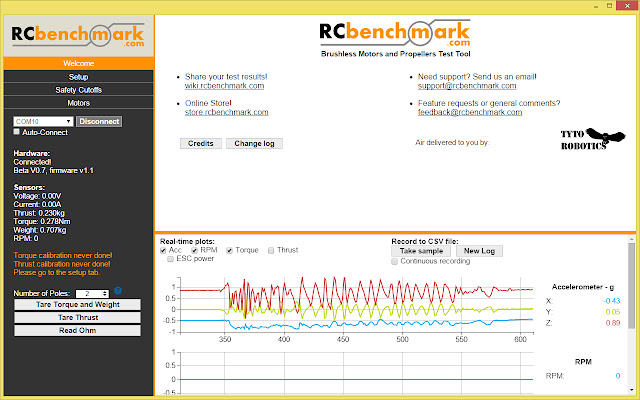
Task: Click the RPM real-time plot
Action: pos(357,373)
